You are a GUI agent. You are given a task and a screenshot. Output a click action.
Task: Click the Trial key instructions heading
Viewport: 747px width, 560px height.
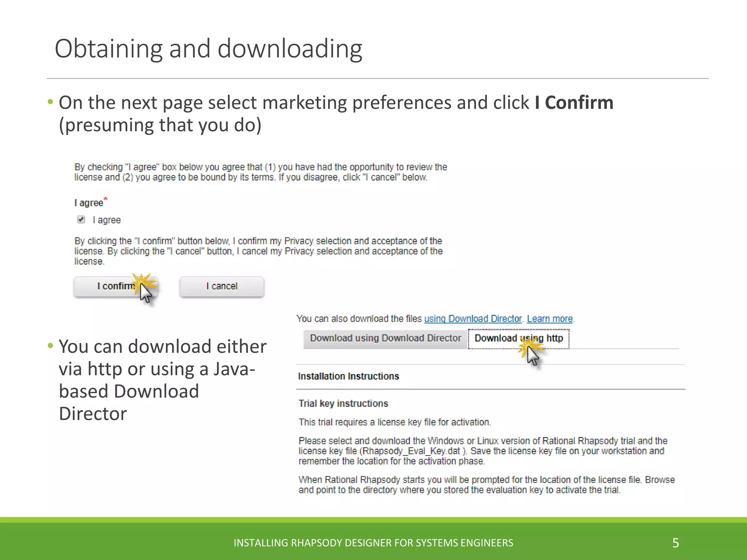pos(343,404)
